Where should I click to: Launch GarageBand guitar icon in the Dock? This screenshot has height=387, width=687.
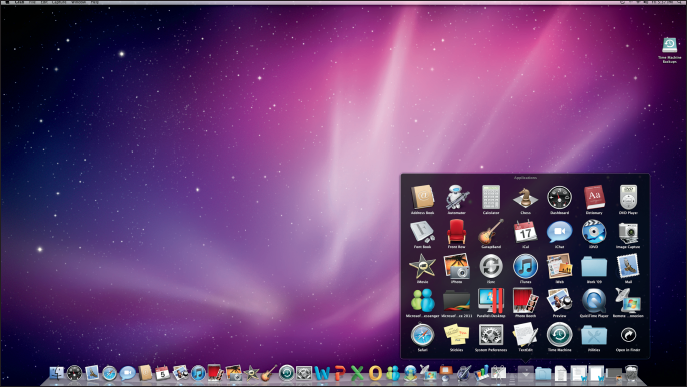tap(269, 373)
